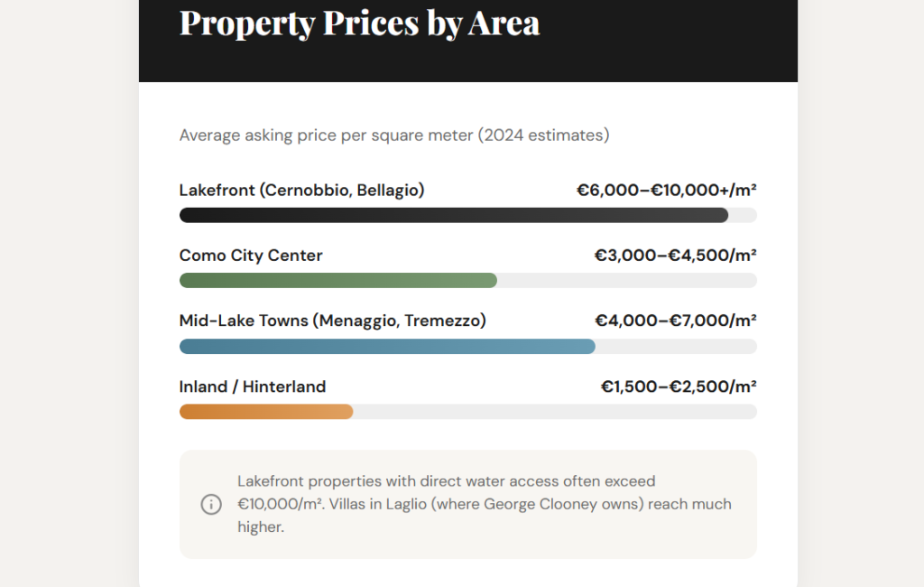Screen dimensions: 924x587
Task: Click the blue filled Mid-Lake Towns bar
Action: pos(387,346)
